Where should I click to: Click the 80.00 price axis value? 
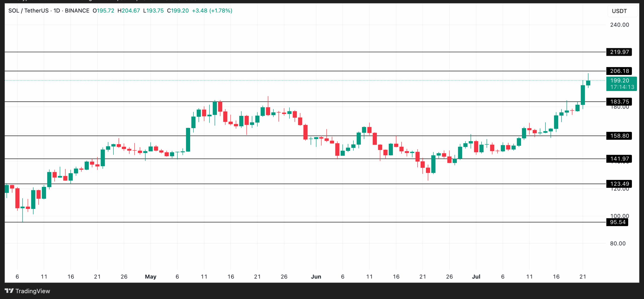click(618, 243)
